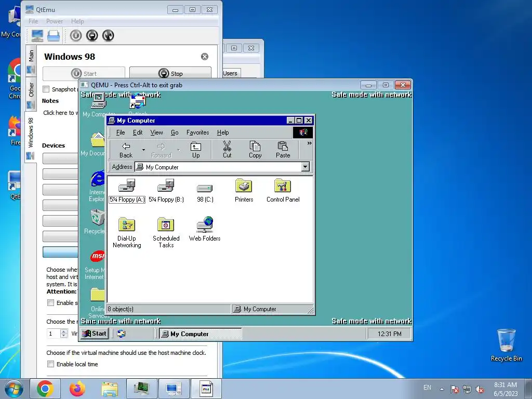Image resolution: width=532 pixels, height=399 pixels.
Task: Select the Windows 98 side tab in QtEmu
Action: point(31,137)
